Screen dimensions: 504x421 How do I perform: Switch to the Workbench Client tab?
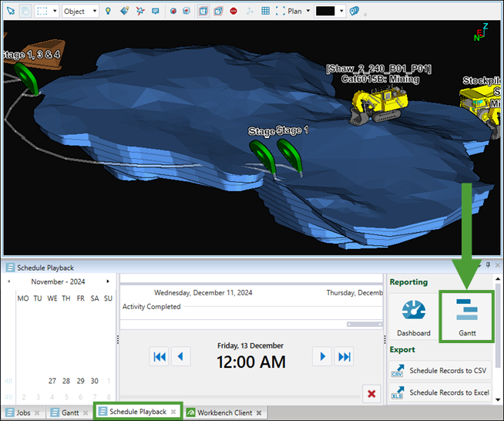tap(224, 413)
